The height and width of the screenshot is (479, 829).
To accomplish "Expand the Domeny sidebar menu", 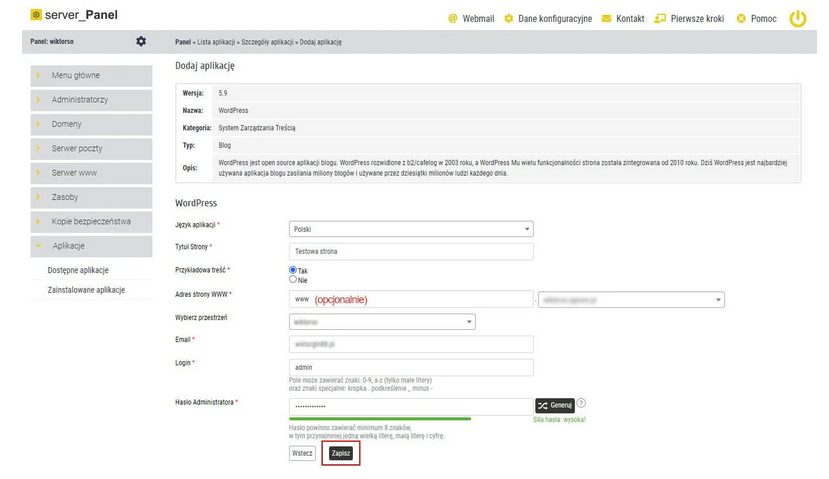I will tap(91, 124).
